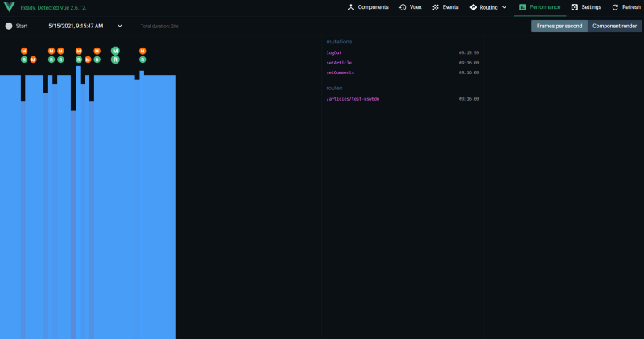Expand the Routing dropdown menu

click(x=489, y=7)
